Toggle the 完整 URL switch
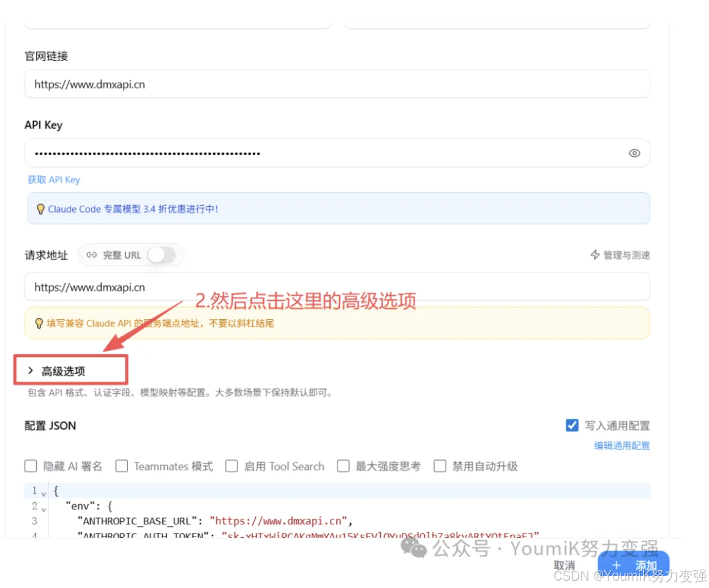 point(162,255)
